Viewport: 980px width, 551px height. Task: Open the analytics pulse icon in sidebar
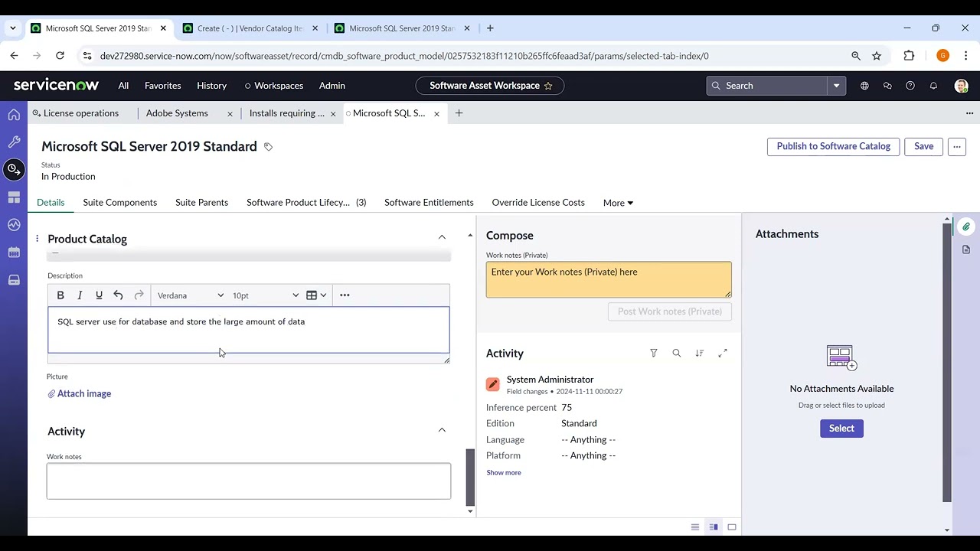coord(14,225)
